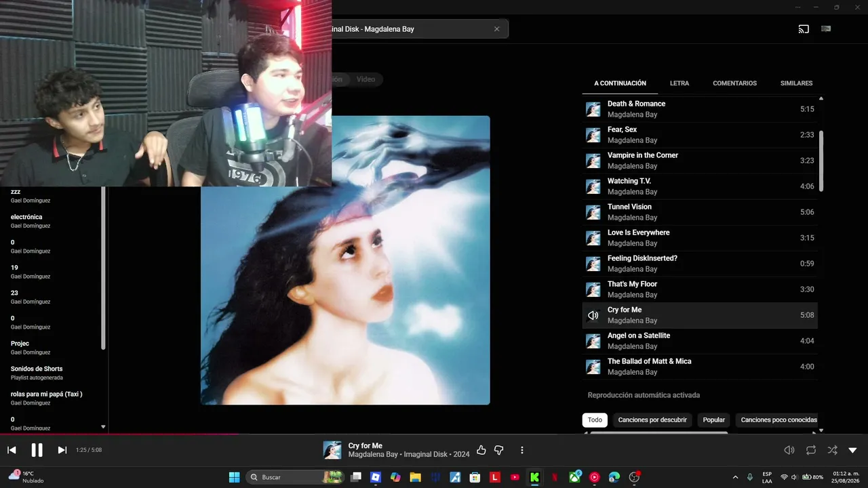Skip to the previous track
868x488 pixels.
12,450
